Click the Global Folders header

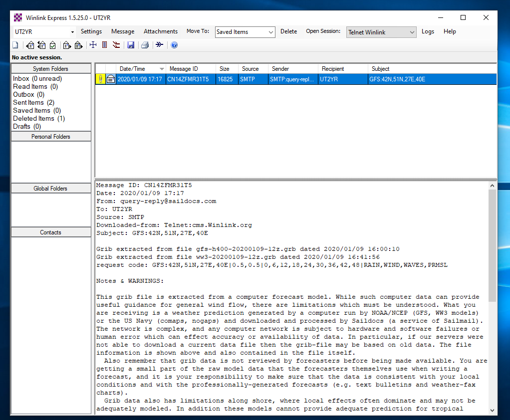[51, 189]
